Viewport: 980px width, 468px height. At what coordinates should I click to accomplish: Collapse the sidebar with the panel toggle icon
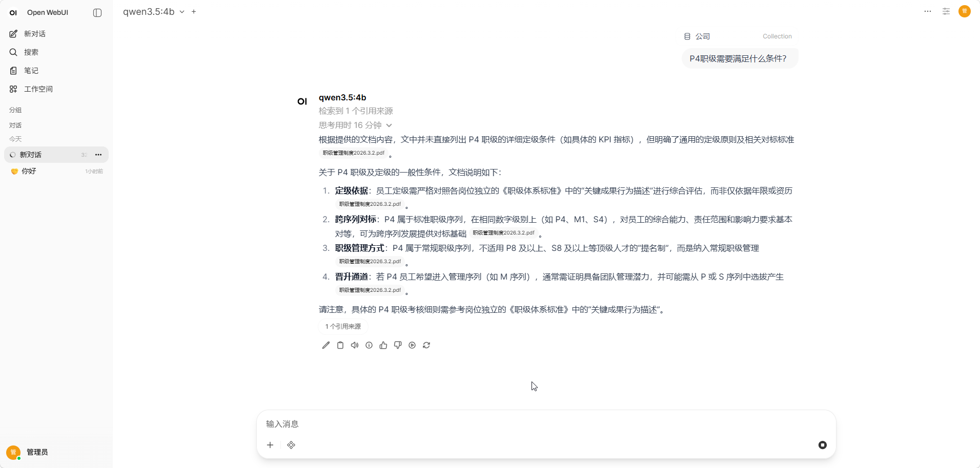click(97, 12)
